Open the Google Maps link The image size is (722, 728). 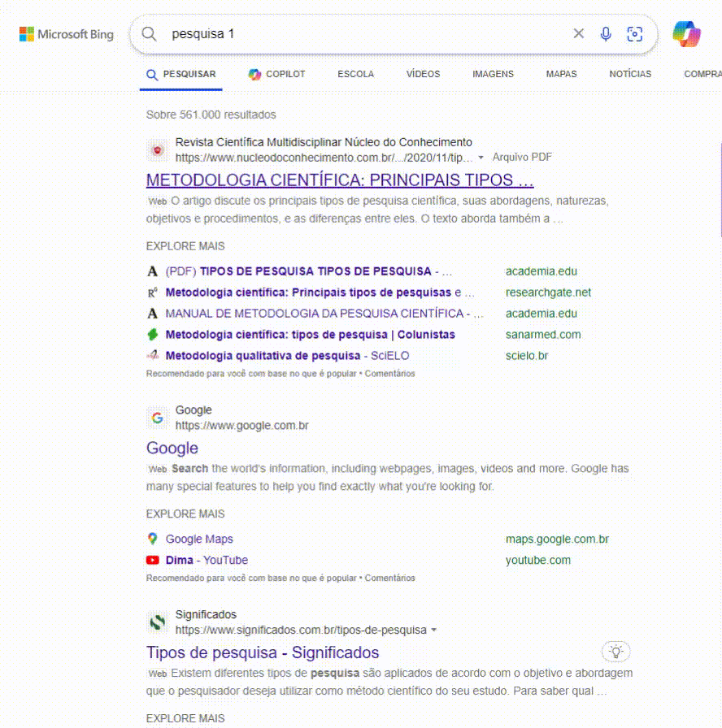199,539
